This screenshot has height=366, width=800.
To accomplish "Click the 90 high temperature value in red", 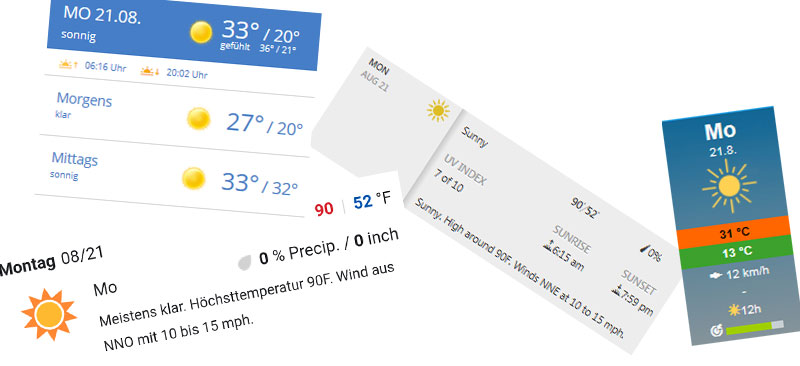I will 323,209.
